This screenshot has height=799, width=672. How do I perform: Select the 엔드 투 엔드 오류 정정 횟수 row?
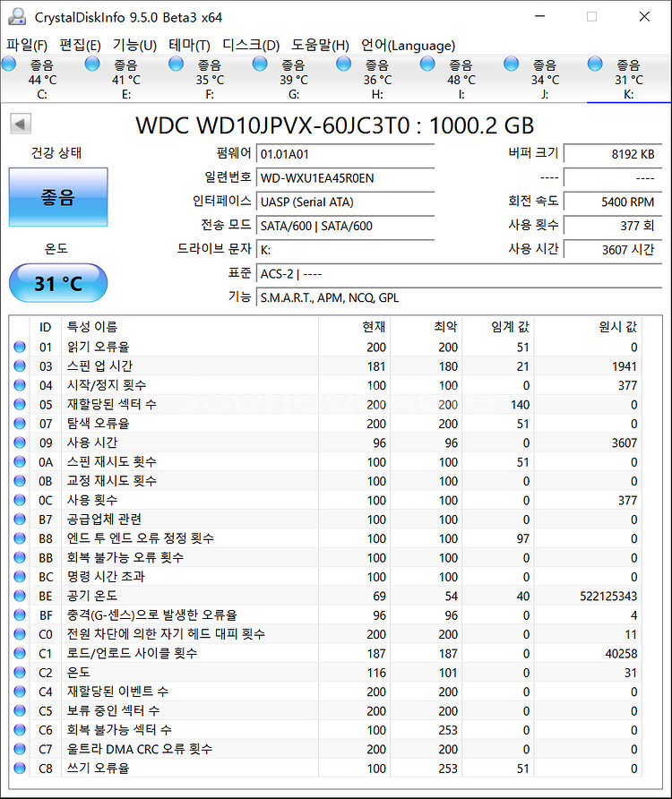pyautogui.click(x=326, y=538)
